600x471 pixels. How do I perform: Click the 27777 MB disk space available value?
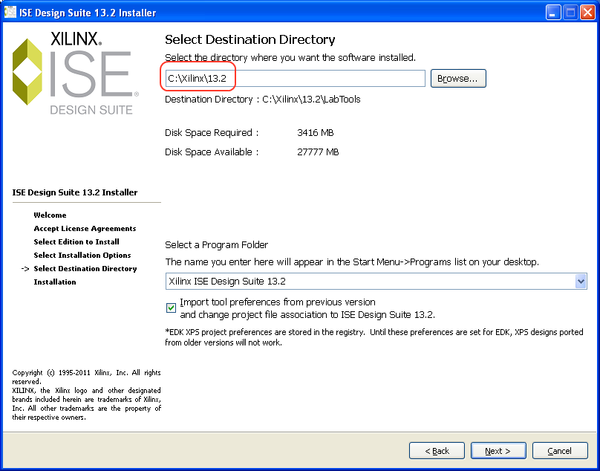[318, 152]
